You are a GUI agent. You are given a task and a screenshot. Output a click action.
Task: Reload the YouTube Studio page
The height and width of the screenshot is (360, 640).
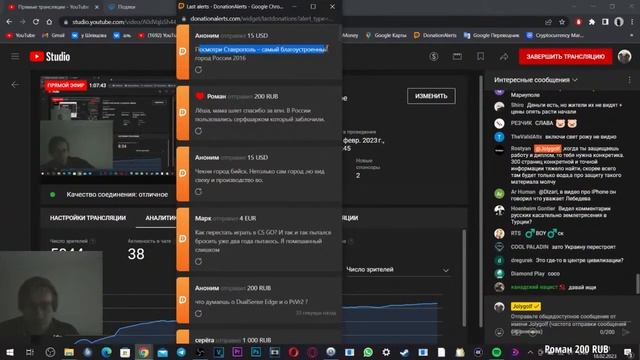point(36,22)
